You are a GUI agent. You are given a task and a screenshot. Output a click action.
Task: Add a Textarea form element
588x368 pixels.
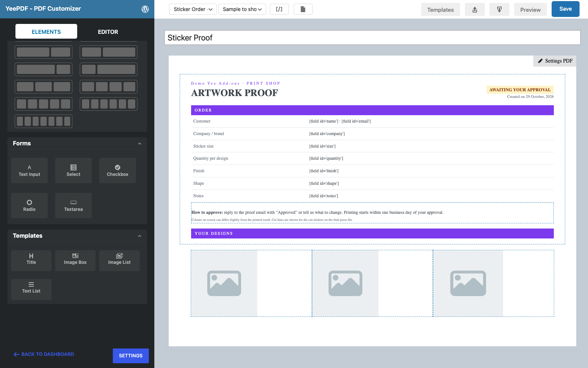[x=73, y=206]
